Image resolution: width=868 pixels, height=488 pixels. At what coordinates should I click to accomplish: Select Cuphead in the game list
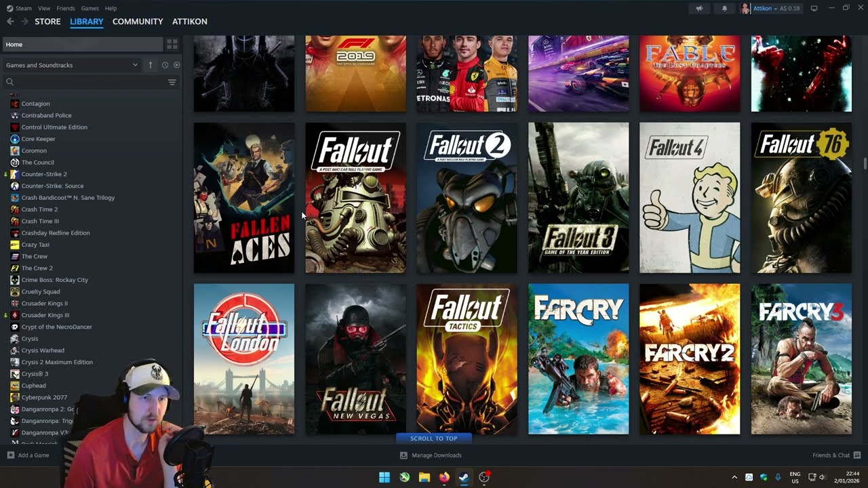coord(34,386)
